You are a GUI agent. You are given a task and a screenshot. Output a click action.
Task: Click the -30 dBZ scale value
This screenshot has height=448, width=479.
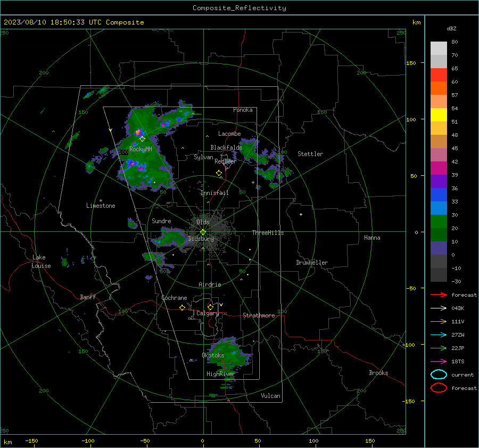pyautogui.click(x=456, y=281)
